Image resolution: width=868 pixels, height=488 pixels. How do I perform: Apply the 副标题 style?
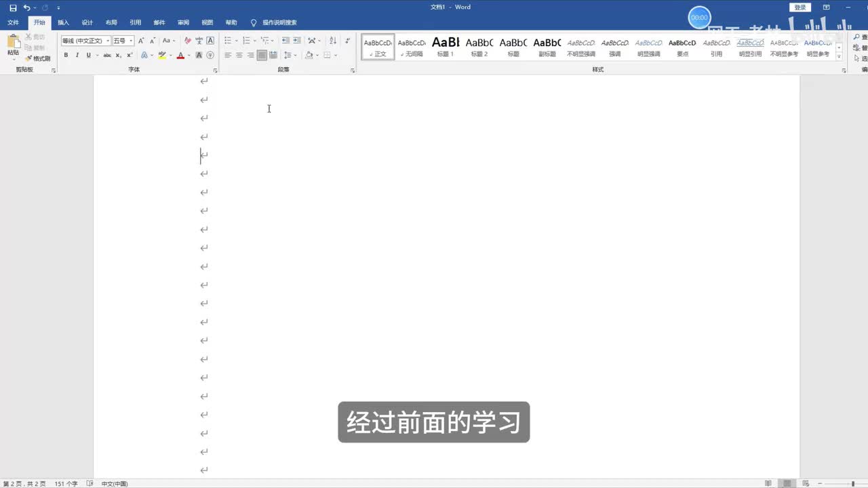pyautogui.click(x=547, y=47)
